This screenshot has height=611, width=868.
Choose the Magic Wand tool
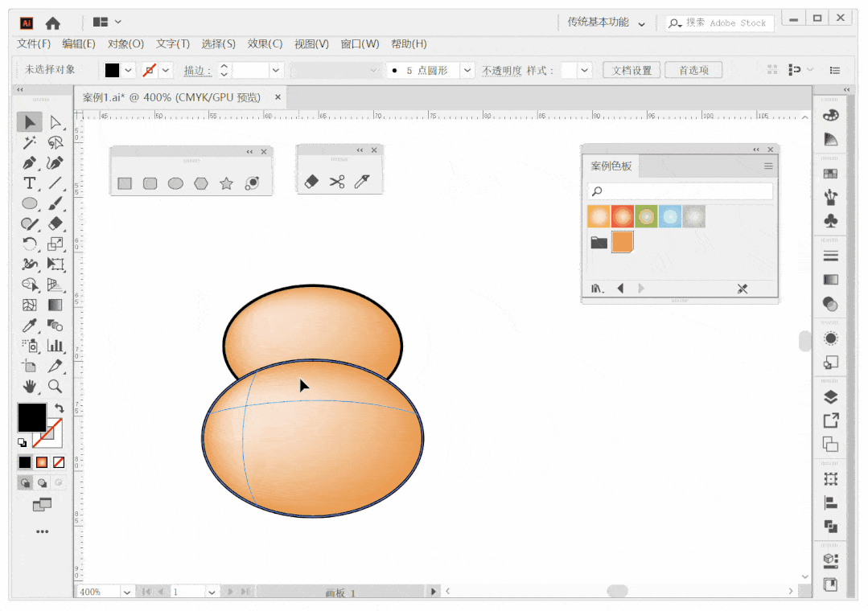tap(29, 143)
